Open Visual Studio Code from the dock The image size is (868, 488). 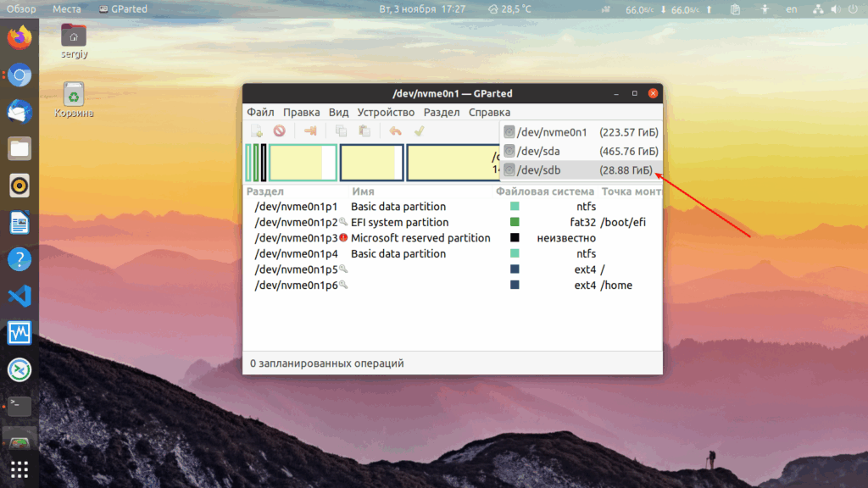point(19,297)
